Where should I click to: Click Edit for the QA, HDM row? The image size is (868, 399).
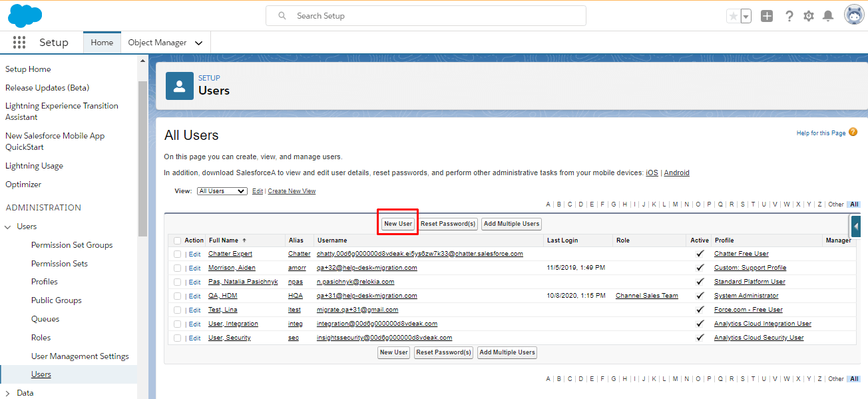[x=194, y=296]
